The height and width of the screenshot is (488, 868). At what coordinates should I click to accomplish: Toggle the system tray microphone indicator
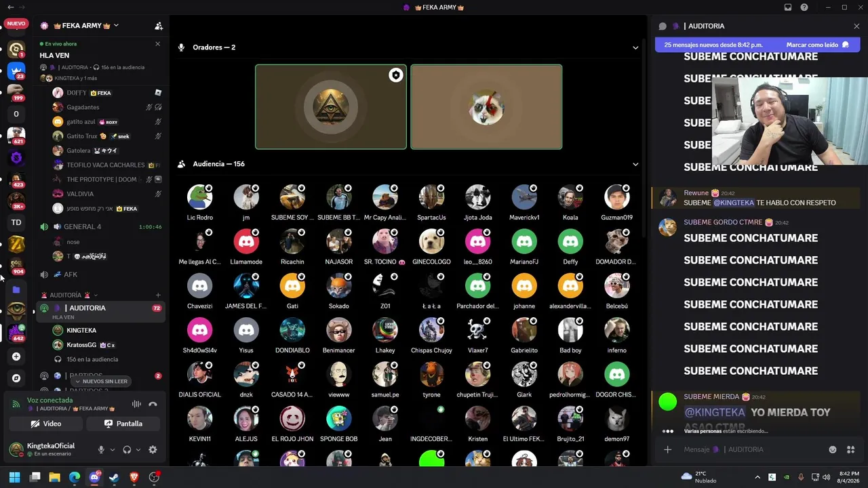801,477
